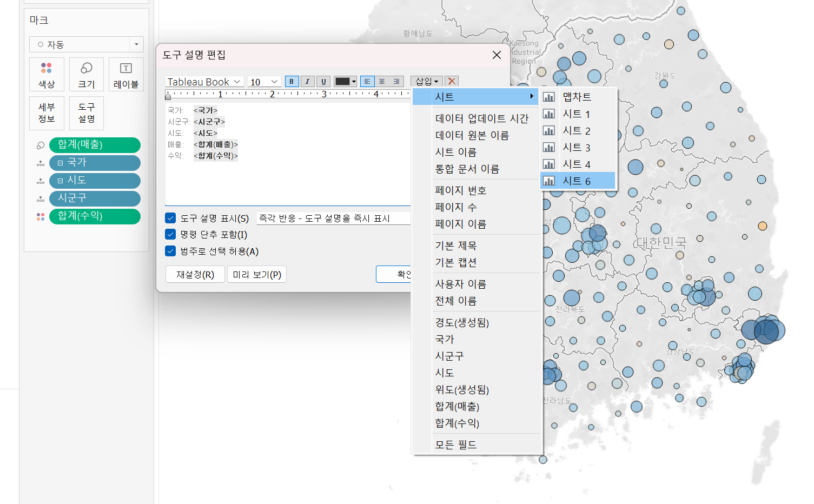814x504 pixels.
Task: Expand the 국가 pill hierarchy
Action: (60, 163)
